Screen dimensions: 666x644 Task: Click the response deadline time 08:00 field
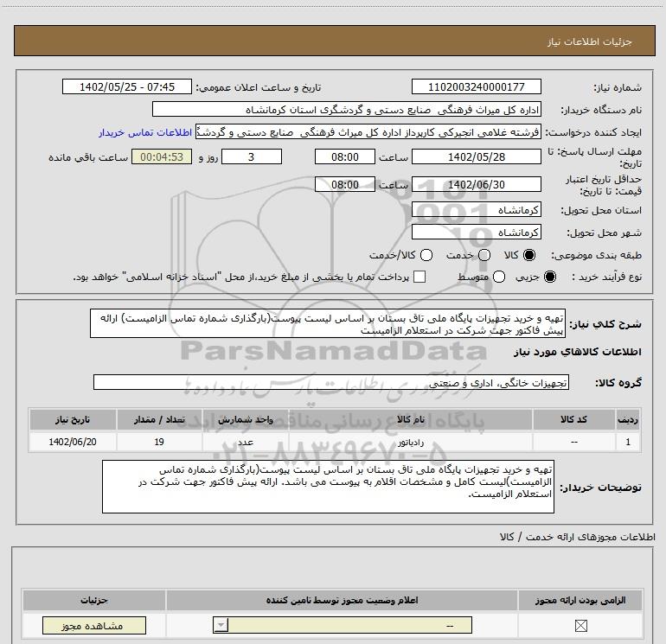pyautogui.click(x=345, y=156)
